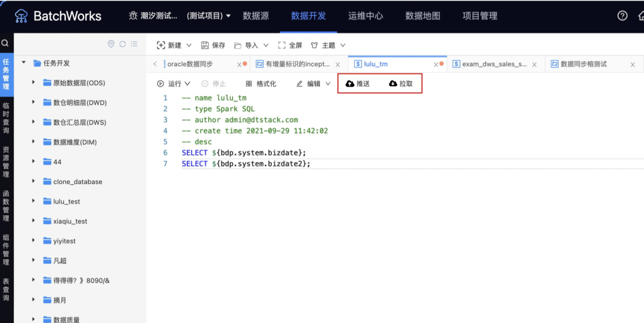
Task: Toggle 全屏 fullscreen mode
Action: click(x=290, y=45)
